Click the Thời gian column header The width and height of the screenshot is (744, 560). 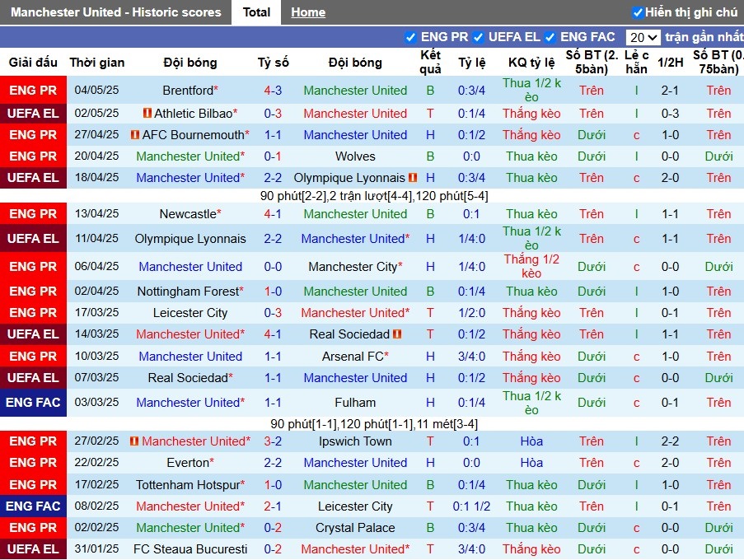(x=96, y=62)
